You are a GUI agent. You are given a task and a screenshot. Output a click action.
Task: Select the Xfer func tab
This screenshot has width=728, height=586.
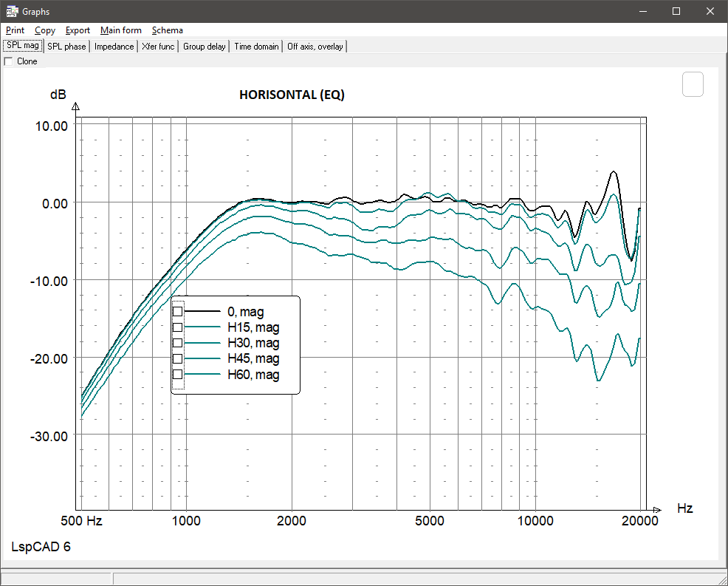point(157,46)
